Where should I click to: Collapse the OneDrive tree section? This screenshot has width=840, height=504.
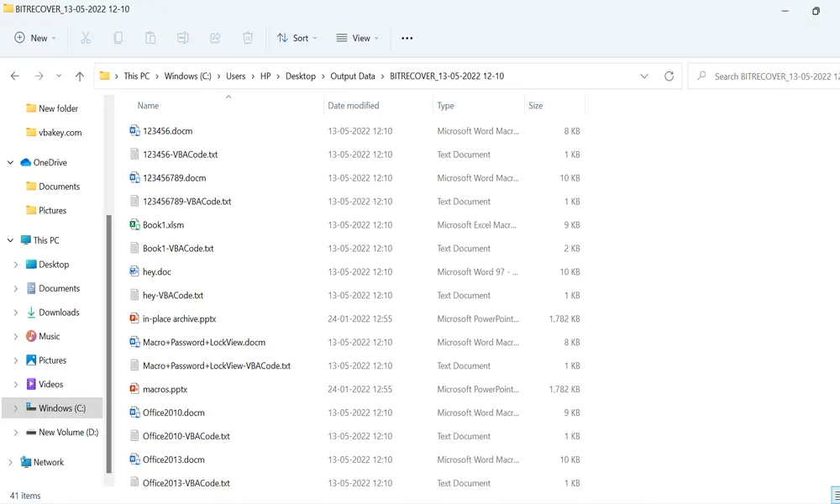click(10, 163)
